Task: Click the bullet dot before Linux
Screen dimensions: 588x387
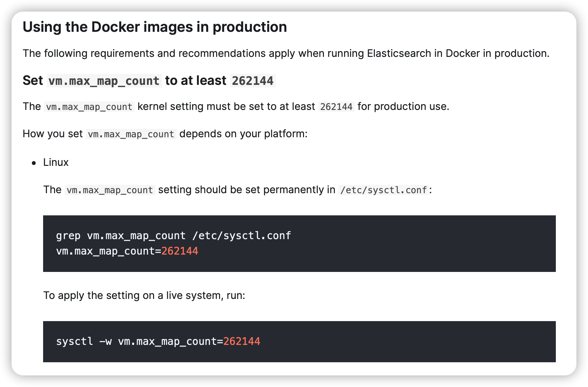Action: click(x=34, y=163)
